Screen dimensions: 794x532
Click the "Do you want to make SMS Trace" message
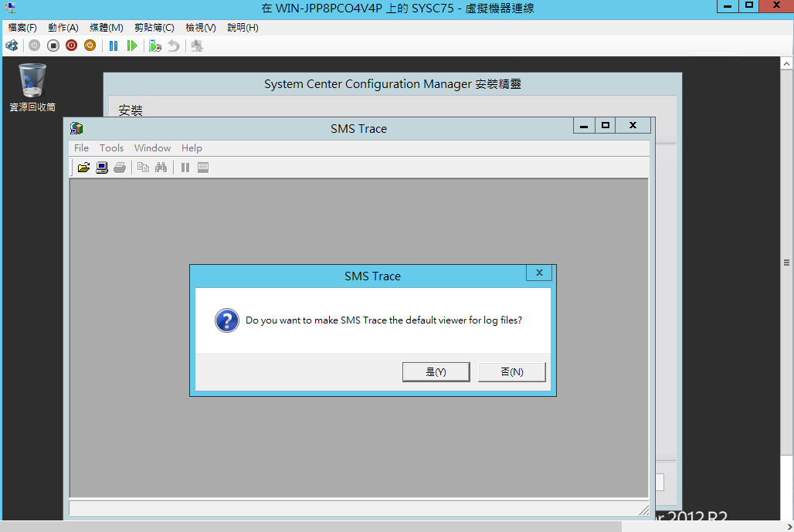point(384,320)
